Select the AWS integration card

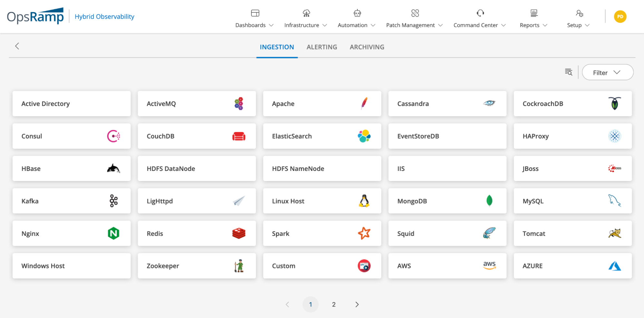[x=447, y=265]
